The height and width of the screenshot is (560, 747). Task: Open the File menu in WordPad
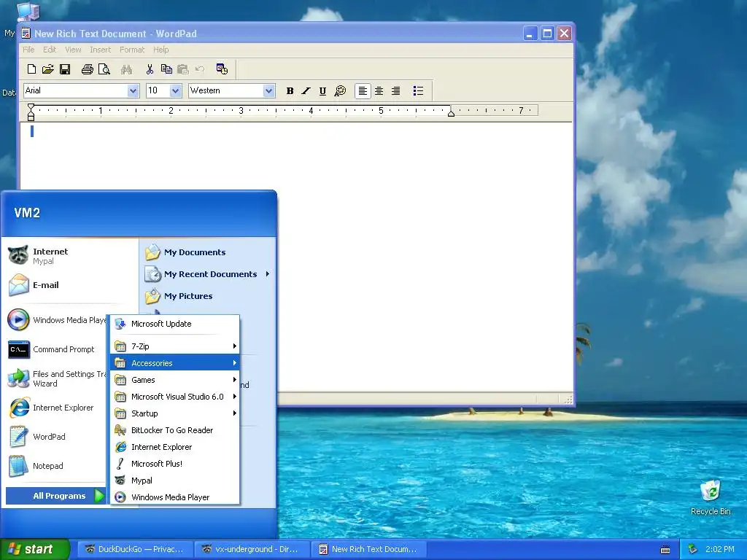coord(28,50)
